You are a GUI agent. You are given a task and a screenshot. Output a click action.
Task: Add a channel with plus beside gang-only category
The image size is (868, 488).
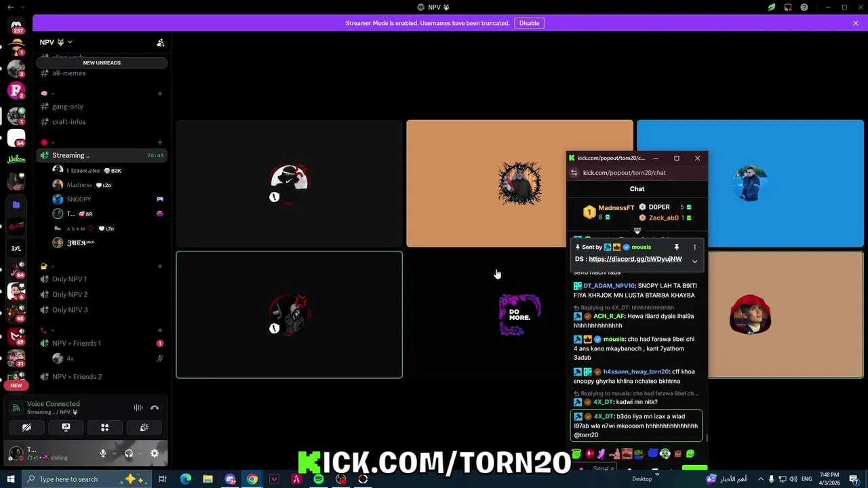point(160,94)
